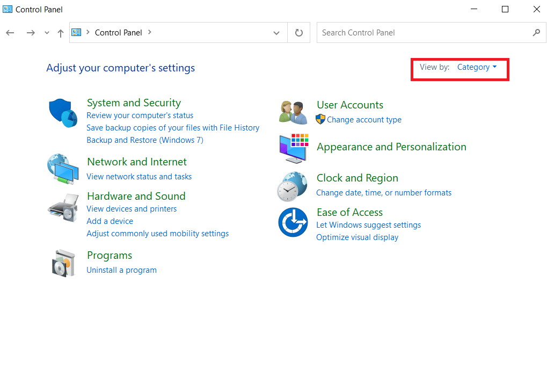The image size is (547, 392).
Task: Click the magnifier search icon
Action: coord(536,32)
